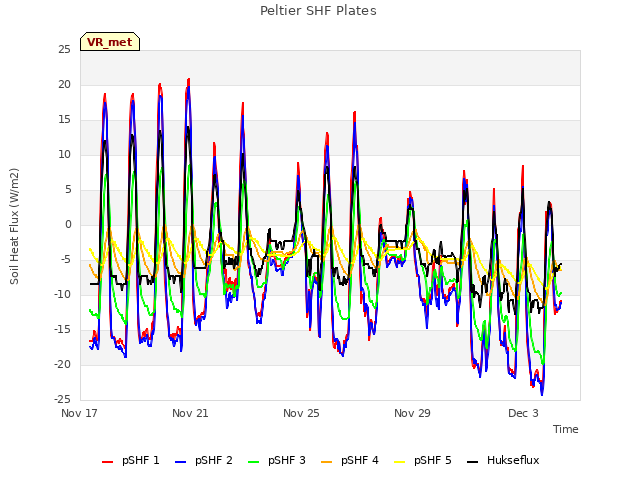
Task: Click the 15 y-axis tick label
Action: click(64, 120)
